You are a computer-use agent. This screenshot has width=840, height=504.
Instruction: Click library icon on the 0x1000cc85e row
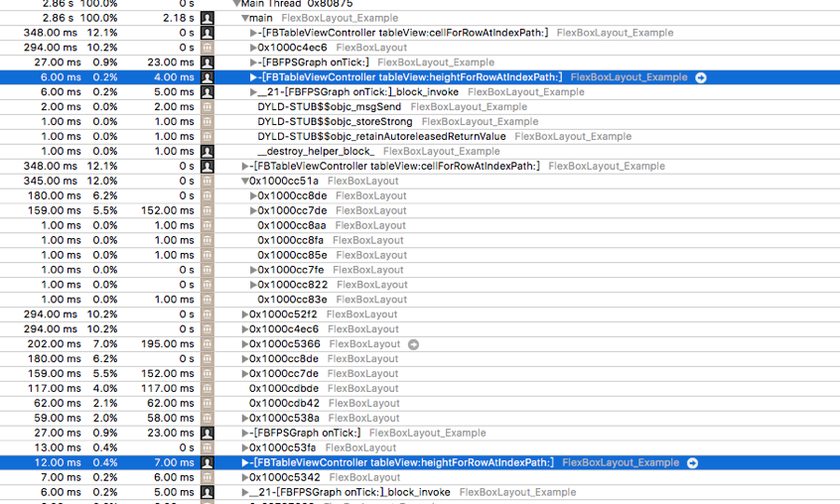tap(208, 255)
